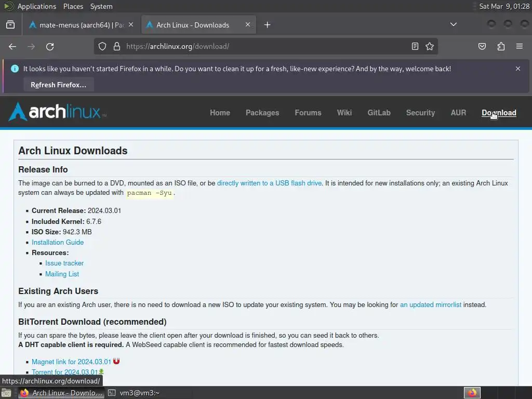Open the Firefox hamburger application menu
The width and height of the screenshot is (532, 399).
tap(520, 46)
